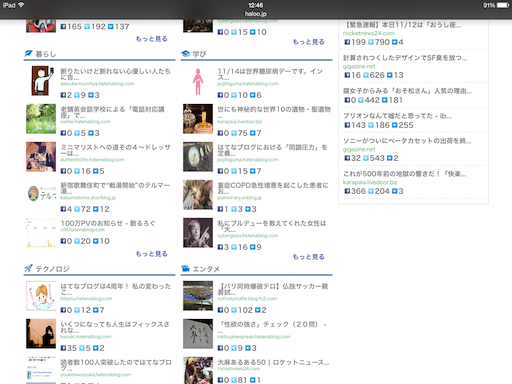Viewport: 512px width, 384px height.
Task: Open article 100万PVのお知らせ
Action: coord(108,223)
